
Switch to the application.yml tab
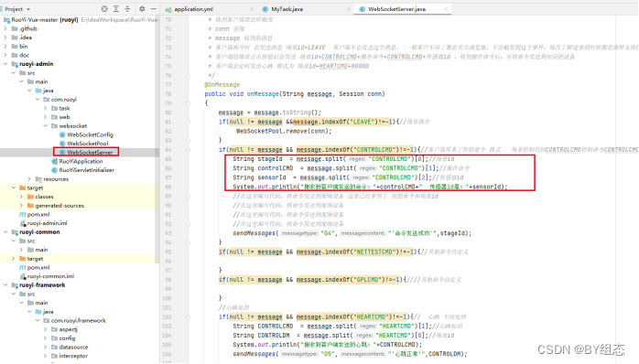point(193,9)
